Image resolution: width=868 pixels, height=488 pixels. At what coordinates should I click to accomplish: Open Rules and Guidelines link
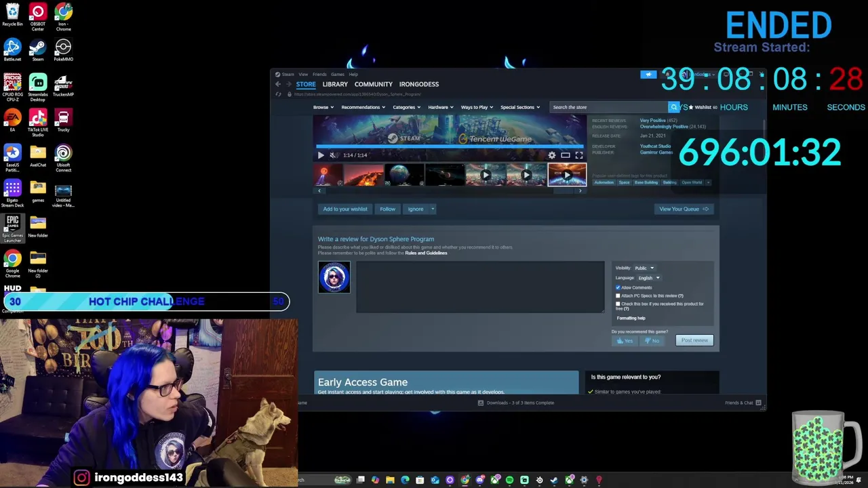[x=426, y=253]
